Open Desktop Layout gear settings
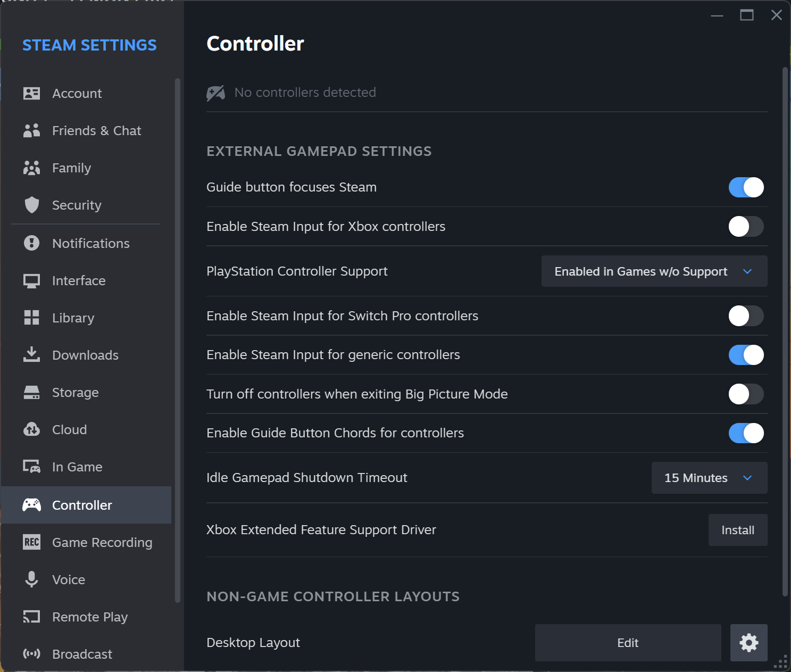This screenshot has width=791, height=672. pyautogui.click(x=748, y=643)
